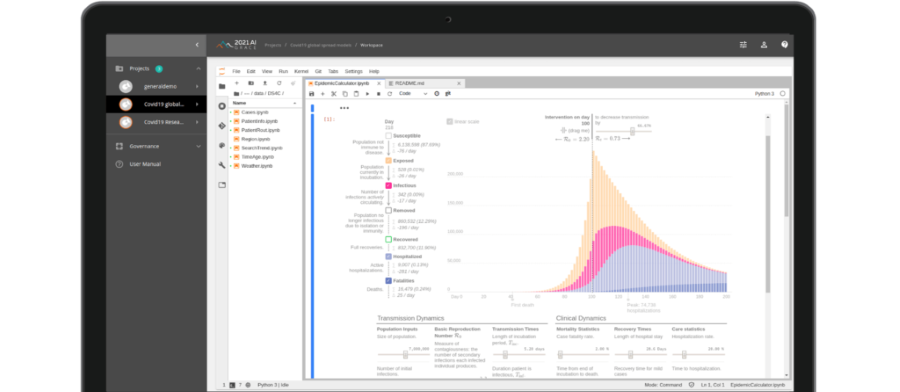Expand the Covid19 Resea... project arrow
The image size is (900, 392).
(197, 122)
